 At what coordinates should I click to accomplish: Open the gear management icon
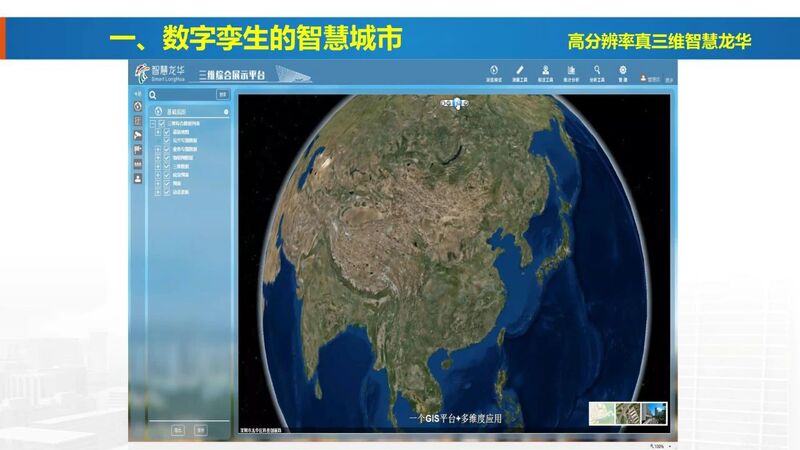point(622,71)
